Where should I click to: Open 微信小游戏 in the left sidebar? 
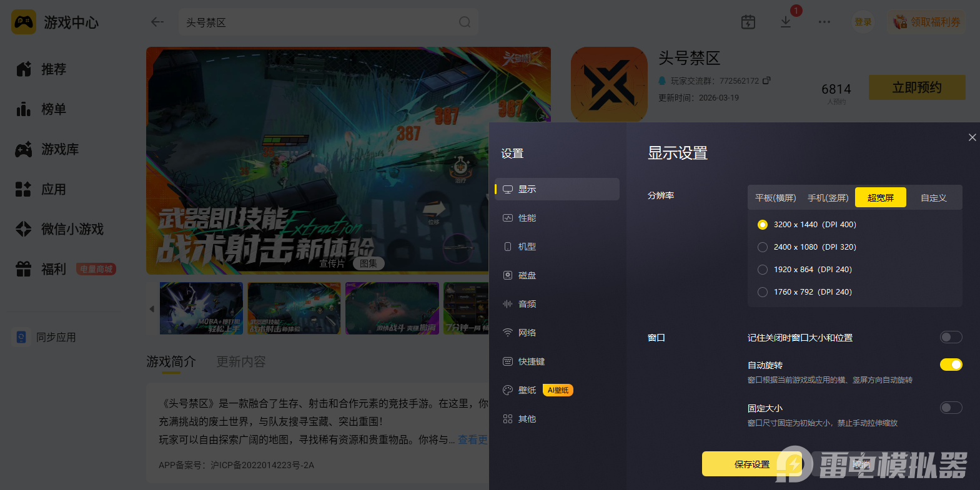(60, 229)
